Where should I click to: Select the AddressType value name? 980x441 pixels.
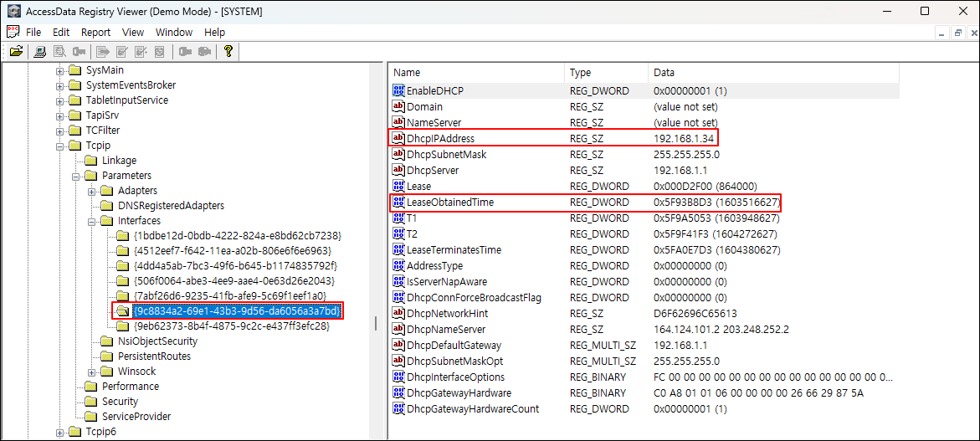point(435,265)
